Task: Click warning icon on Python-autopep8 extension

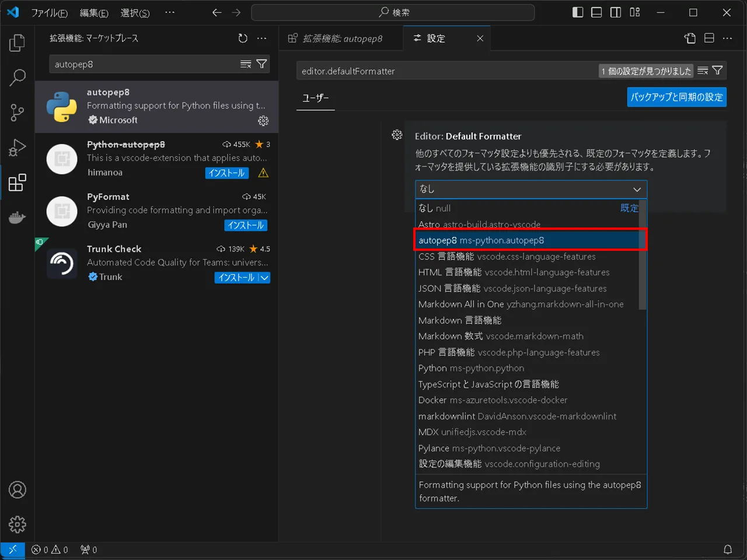Action: coord(263,173)
